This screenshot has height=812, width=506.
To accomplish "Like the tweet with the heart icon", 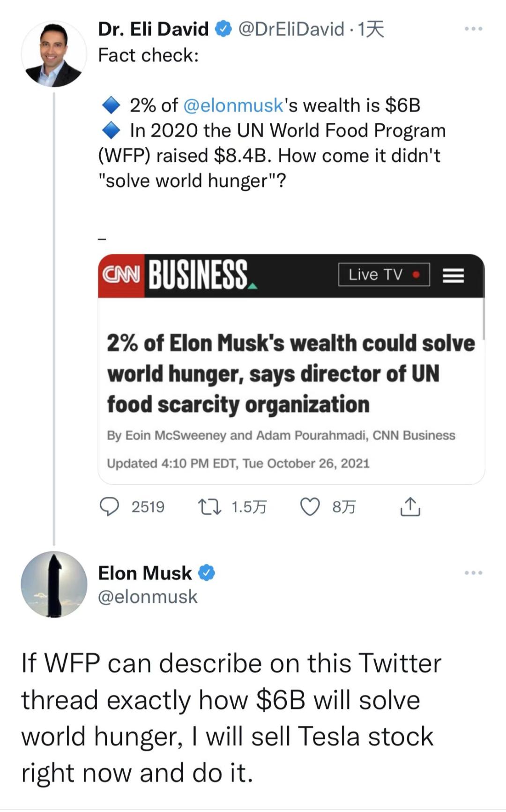I will pos(310,507).
